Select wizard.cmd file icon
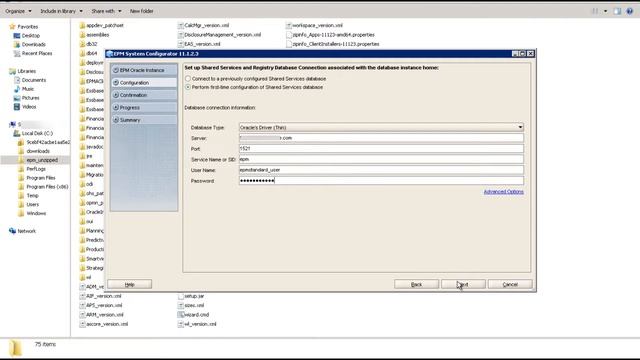This screenshot has width=640, height=360. pos(180,315)
